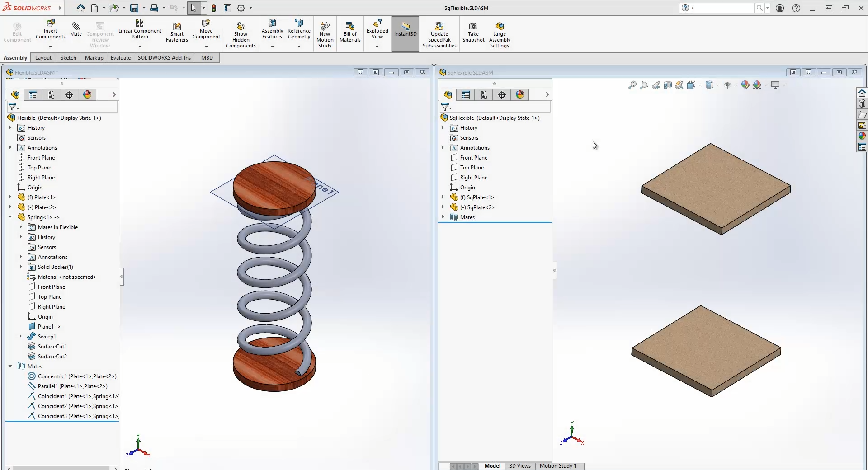
Task: Select Top Plane in SqFlexible tree
Action: point(467,167)
